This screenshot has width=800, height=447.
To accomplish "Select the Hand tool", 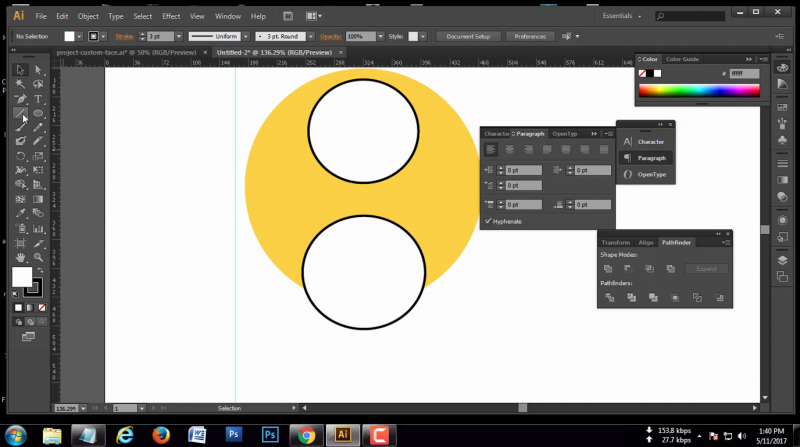I will coord(20,257).
